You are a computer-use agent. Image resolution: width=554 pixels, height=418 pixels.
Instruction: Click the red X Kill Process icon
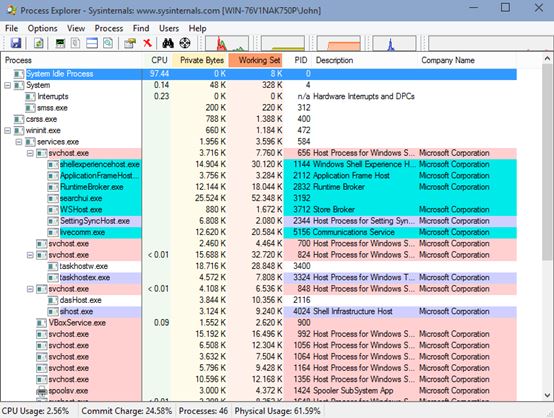(147, 43)
